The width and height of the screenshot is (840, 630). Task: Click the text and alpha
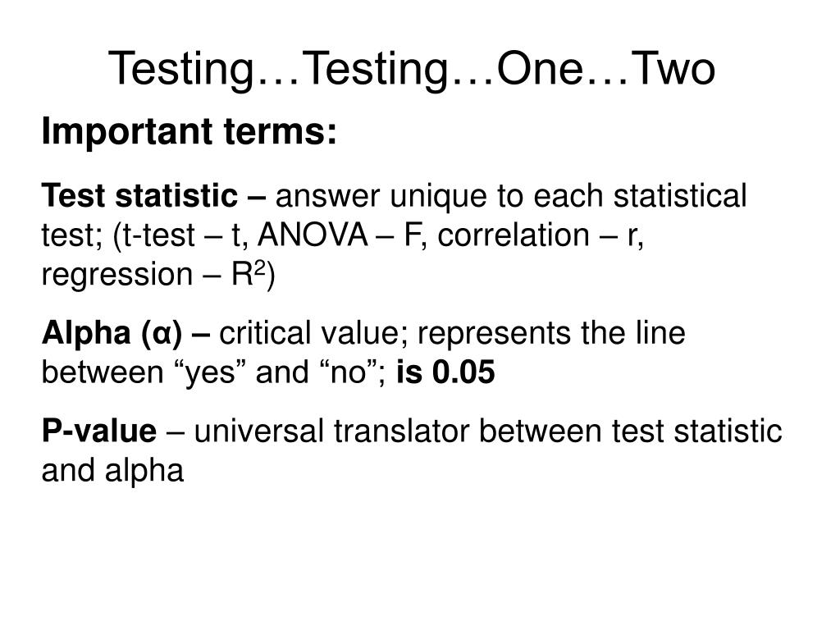pyautogui.click(x=112, y=471)
